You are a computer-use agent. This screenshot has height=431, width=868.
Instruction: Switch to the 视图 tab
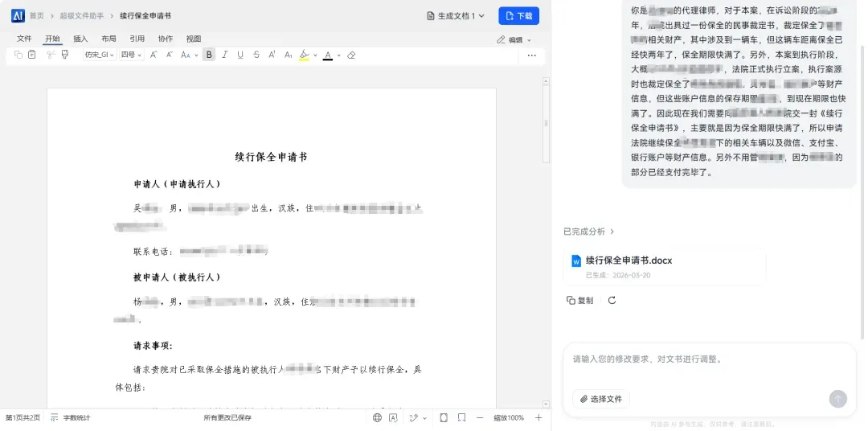click(194, 39)
